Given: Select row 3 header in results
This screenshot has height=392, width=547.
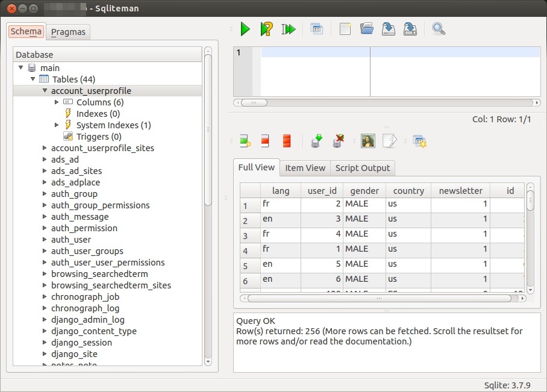Looking at the screenshot, I should 250,236.
